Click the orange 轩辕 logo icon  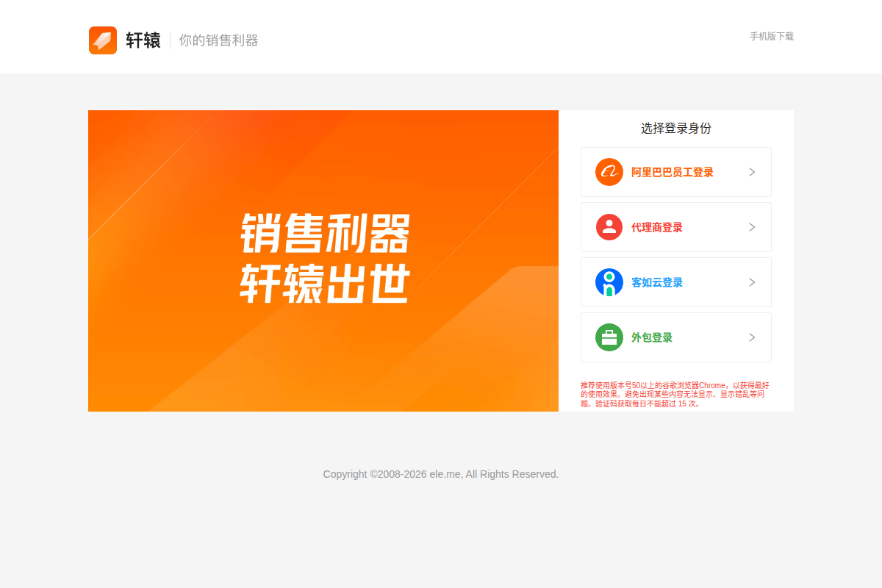103,40
